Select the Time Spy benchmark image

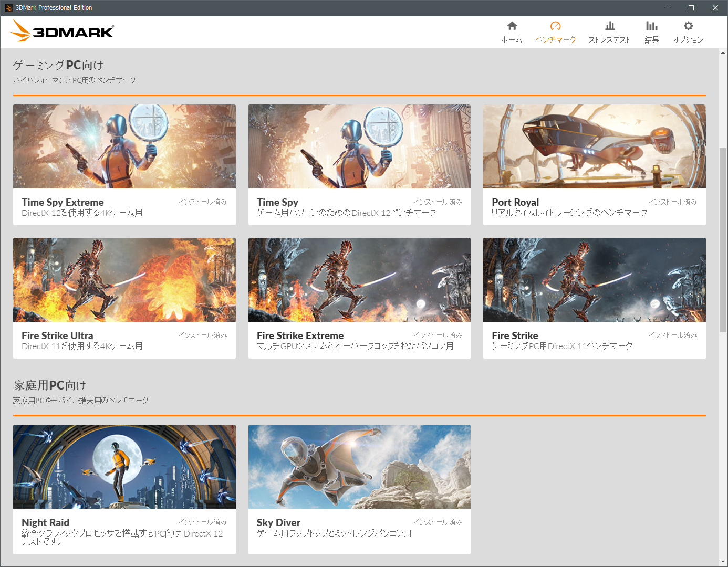[359, 146]
